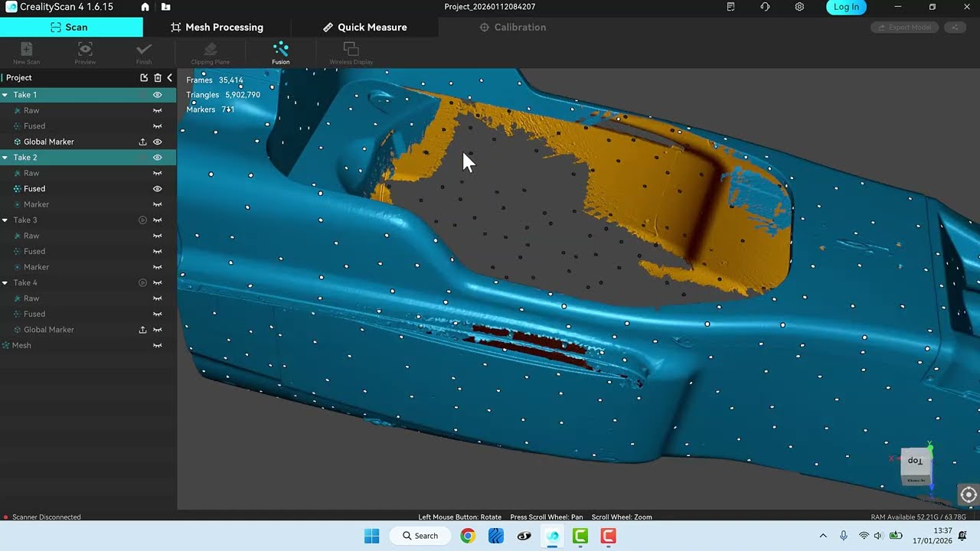Collapse the Take 1 tree node
The image size is (980, 551).
coord(5,95)
